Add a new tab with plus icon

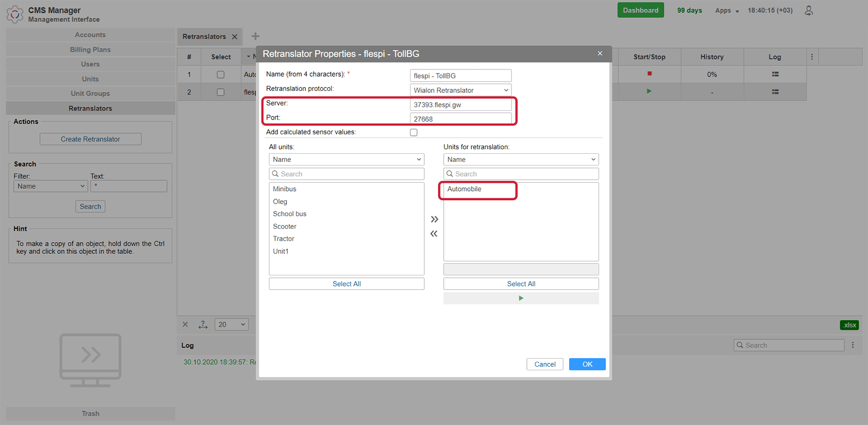[255, 36]
